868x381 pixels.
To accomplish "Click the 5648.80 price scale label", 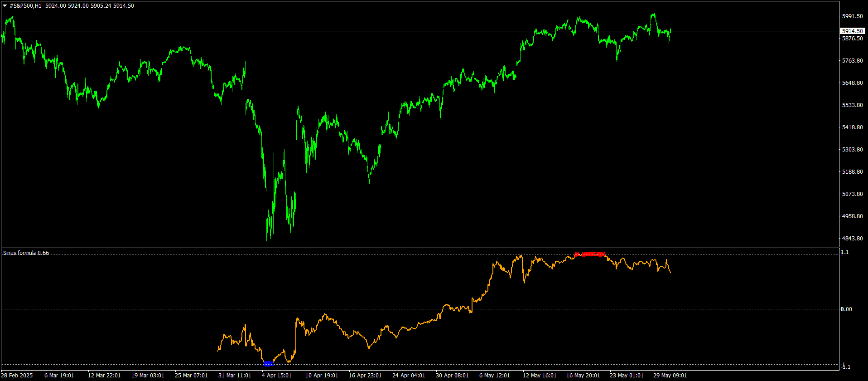I will pyautogui.click(x=852, y=83).
